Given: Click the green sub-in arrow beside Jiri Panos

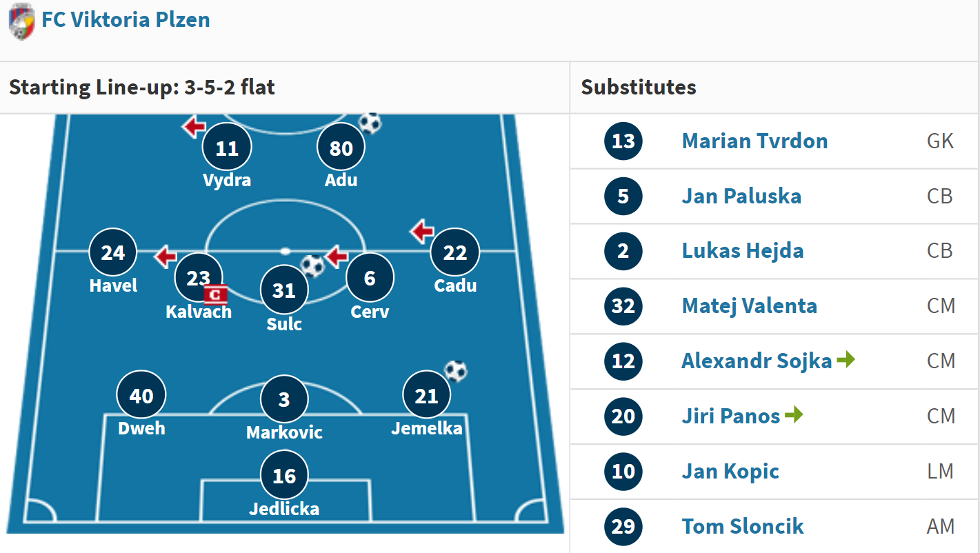Looking at the screenshot, I should click(x=794, y=414).
